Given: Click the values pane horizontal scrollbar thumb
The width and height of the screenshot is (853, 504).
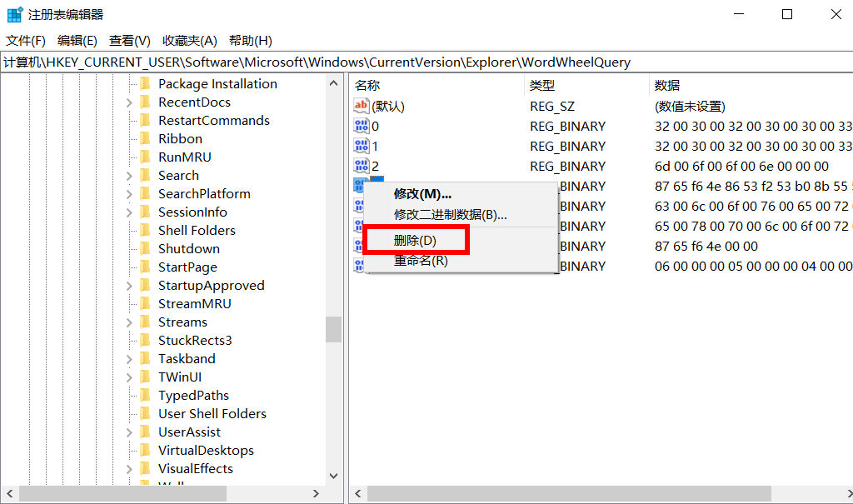Looking at the screenshot, I should coord(569,494).
